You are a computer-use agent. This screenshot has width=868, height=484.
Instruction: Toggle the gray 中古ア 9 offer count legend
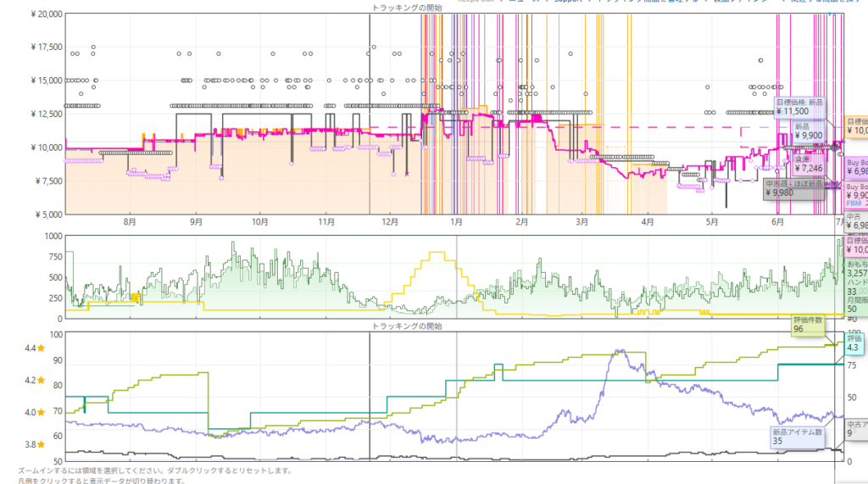click(x=856, y=429)
